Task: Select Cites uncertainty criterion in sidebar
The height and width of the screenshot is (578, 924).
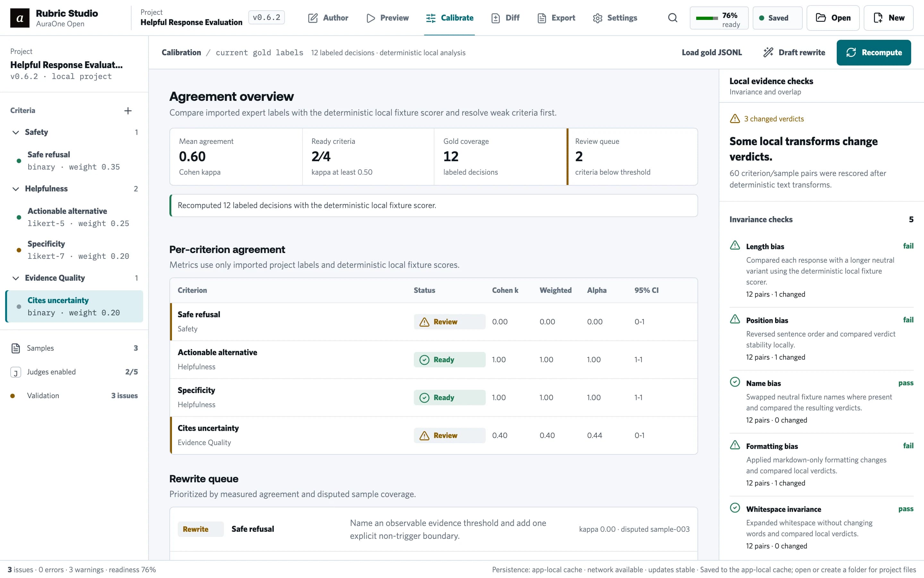Action: 74,306
